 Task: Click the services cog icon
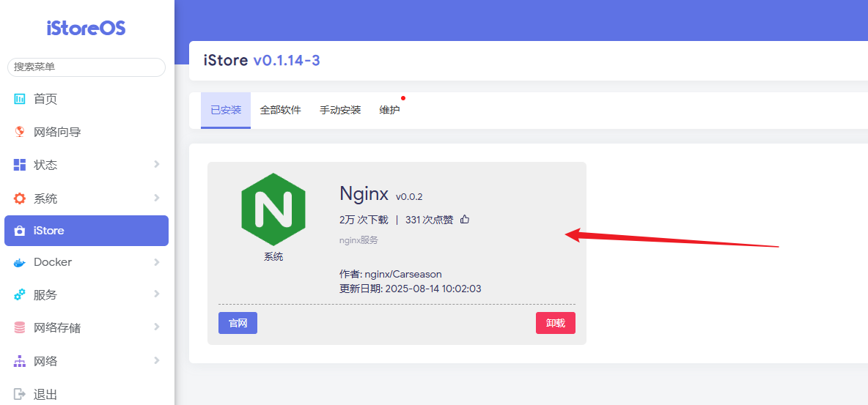[x=20, y=295]
